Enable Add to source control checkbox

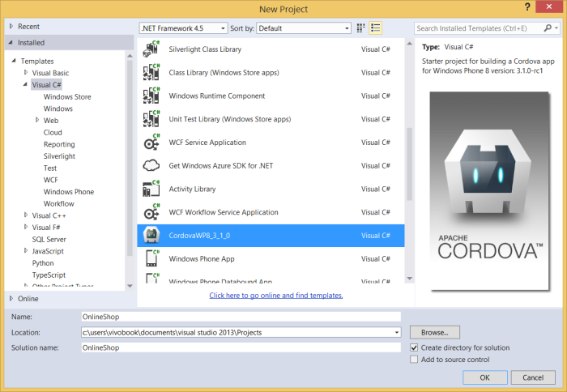[x=414, y=360]
